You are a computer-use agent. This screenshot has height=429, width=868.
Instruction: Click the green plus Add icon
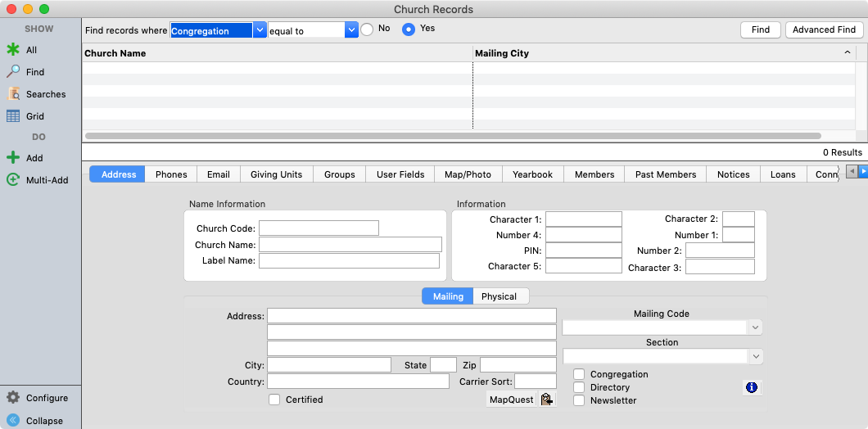point(13,158)
